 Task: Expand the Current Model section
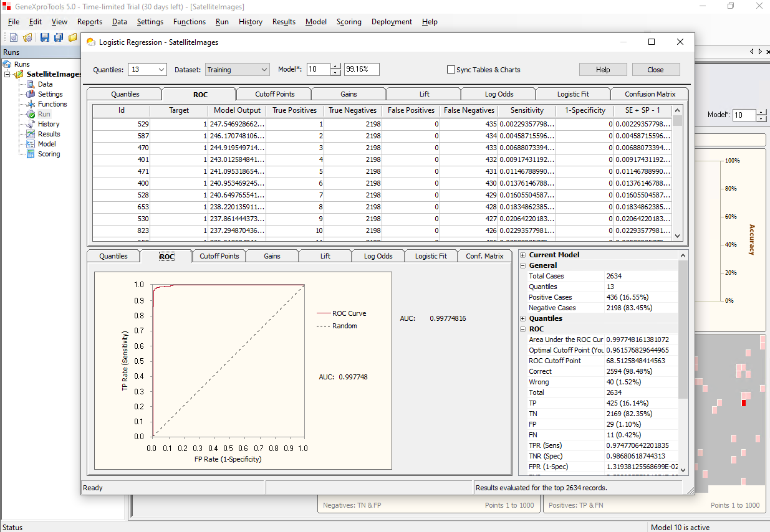(522, 255)
